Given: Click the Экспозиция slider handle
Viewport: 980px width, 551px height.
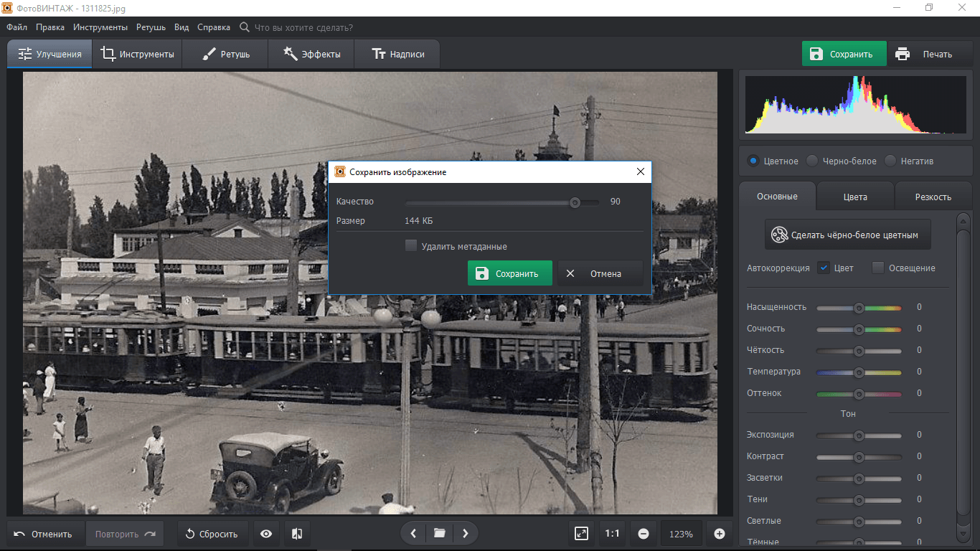Looking at the screenshot, I should pyautogui.click(x=859, y=435).
